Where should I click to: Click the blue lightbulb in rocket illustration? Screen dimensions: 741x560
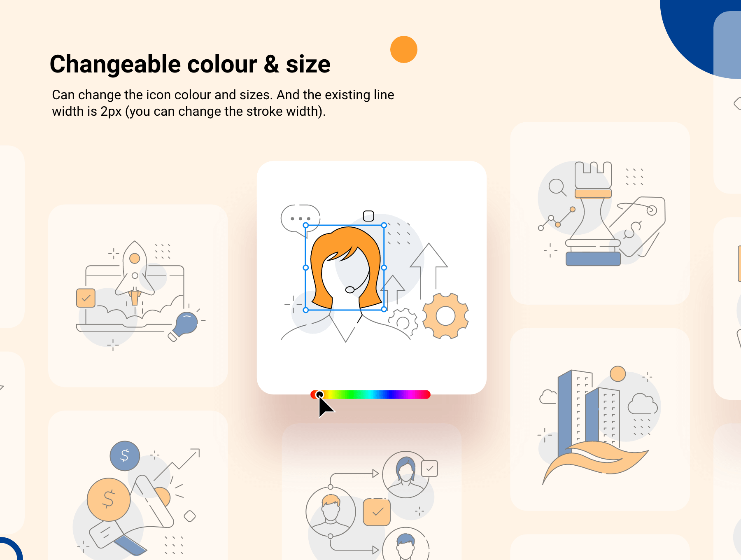pos(186,324)
